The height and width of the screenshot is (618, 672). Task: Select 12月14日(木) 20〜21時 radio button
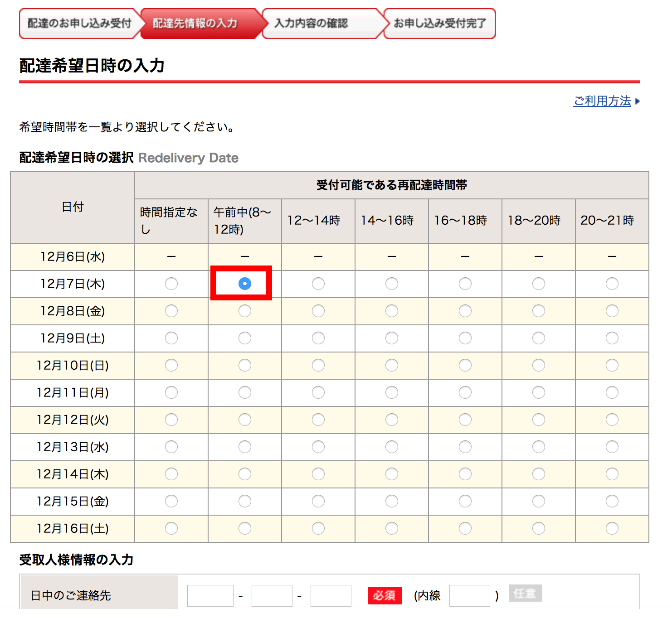(612, 474)
